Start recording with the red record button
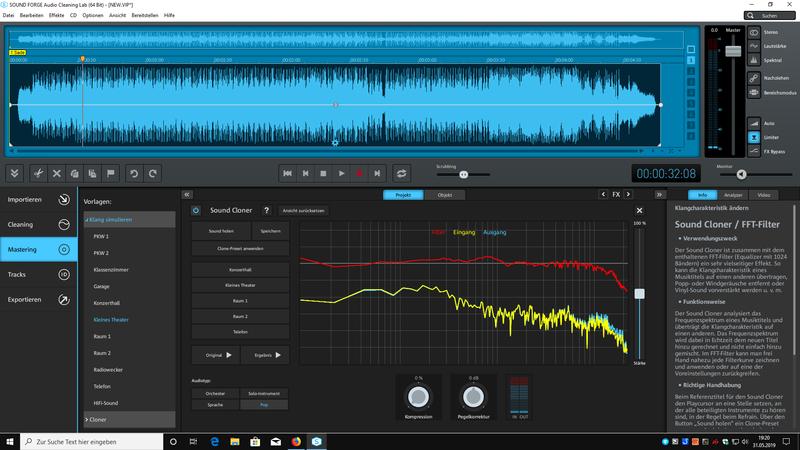Viewport: 800px width, 450px height. [359, 173]
